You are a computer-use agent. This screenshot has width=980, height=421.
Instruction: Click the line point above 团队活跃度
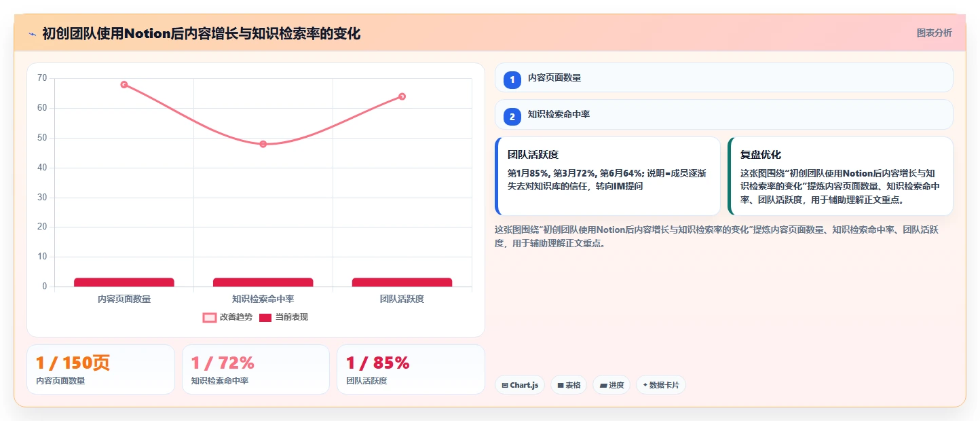click(402, 96)
